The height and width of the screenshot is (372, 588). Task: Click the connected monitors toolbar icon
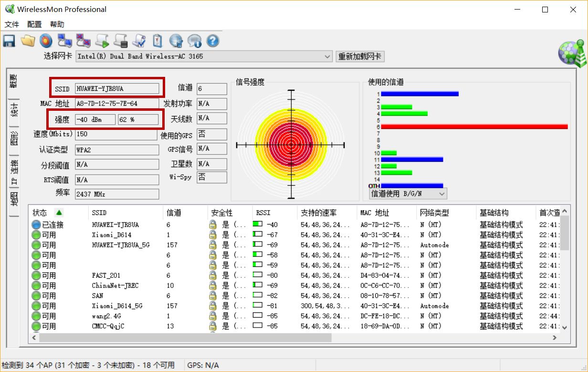click(64, 41)
